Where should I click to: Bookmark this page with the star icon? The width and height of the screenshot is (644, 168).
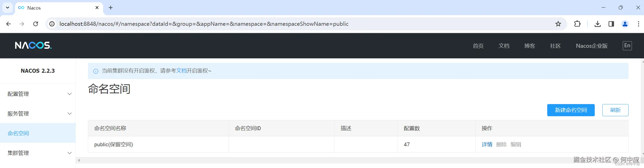558,24
